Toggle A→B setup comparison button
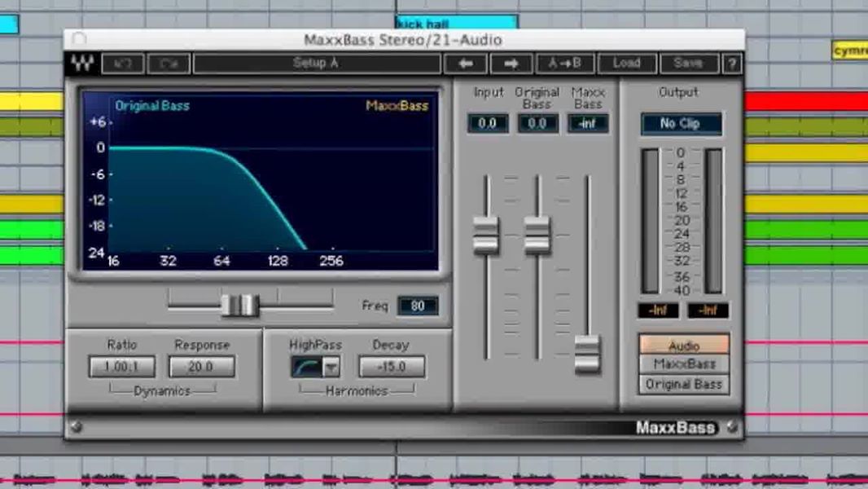This screenshot has height=489, width=868. coord(564,63)
